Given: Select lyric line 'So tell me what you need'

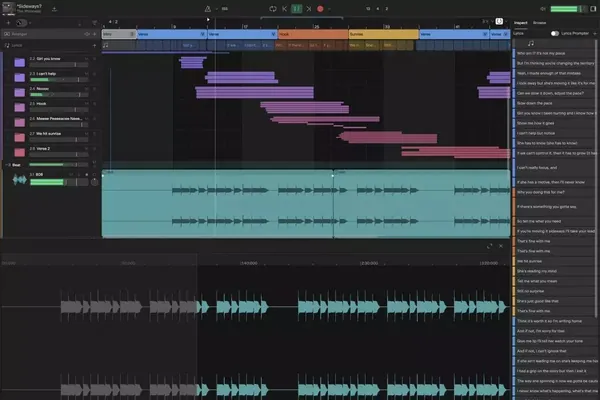Looking at the screenshot, I should click(554, 221).
